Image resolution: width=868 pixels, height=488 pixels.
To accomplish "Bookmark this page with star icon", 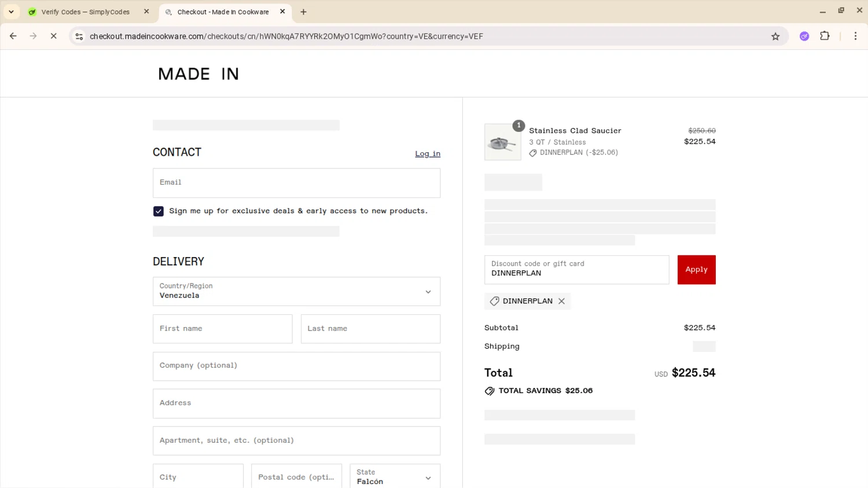I will coord(775,36).
